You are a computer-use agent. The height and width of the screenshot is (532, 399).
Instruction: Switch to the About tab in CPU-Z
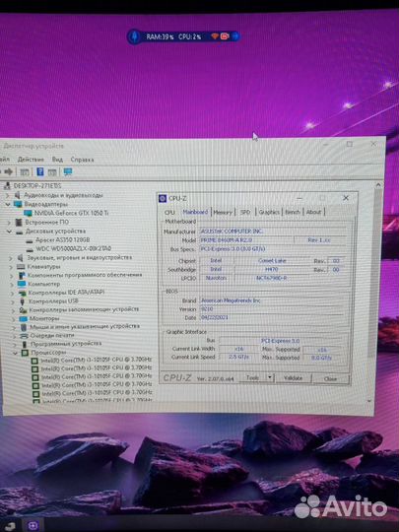(x=314, y=212)
